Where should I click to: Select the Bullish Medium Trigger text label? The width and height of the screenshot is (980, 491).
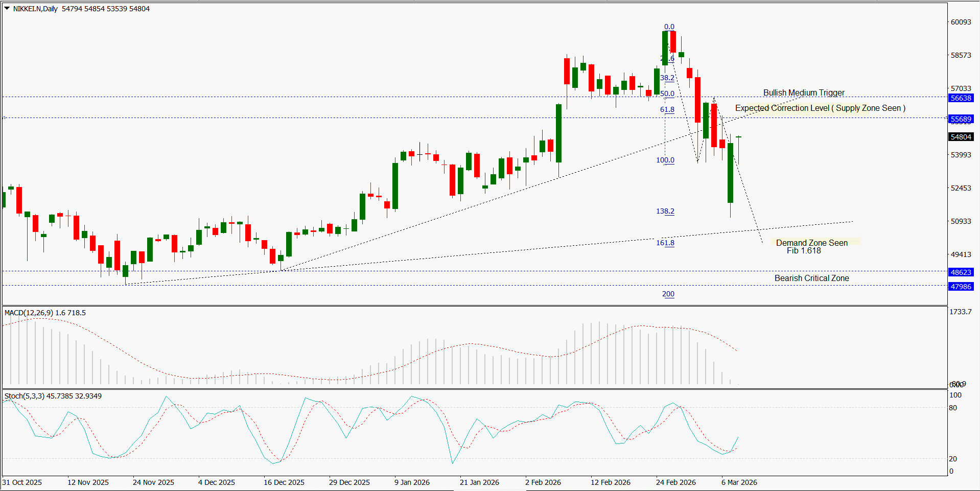[x=803, y=92]
